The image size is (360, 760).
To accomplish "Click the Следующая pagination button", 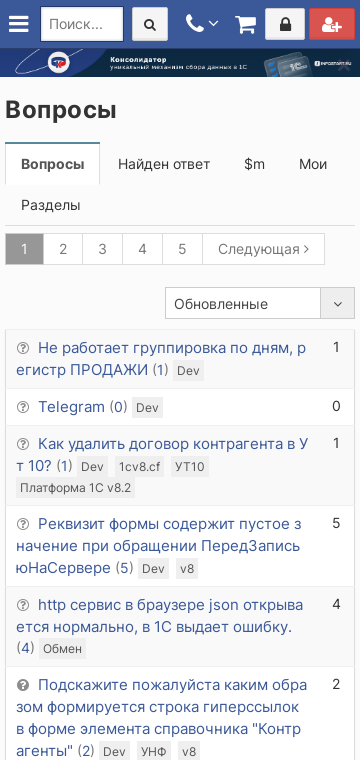I will click(264, 249).
